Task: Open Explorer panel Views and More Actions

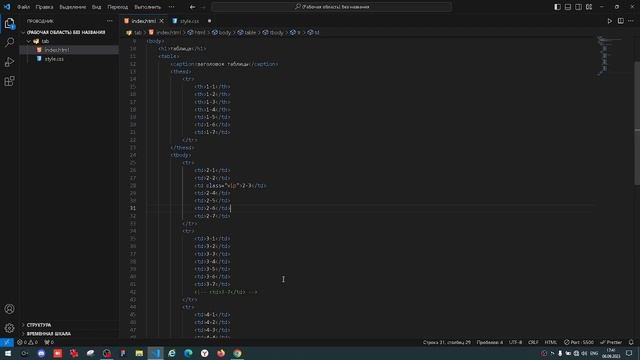Action: (x=109, y=21)
